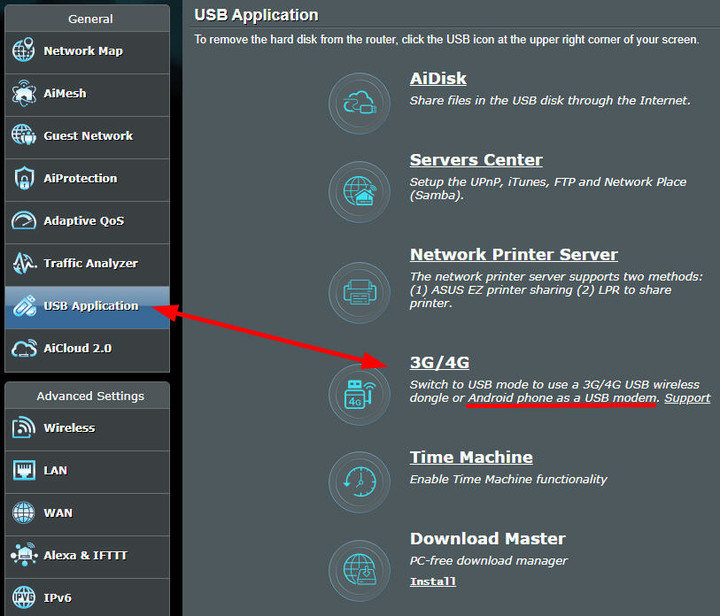
Task: Click the Network Map globe icon
Action: pyautogui.click(x=23, y=50)
